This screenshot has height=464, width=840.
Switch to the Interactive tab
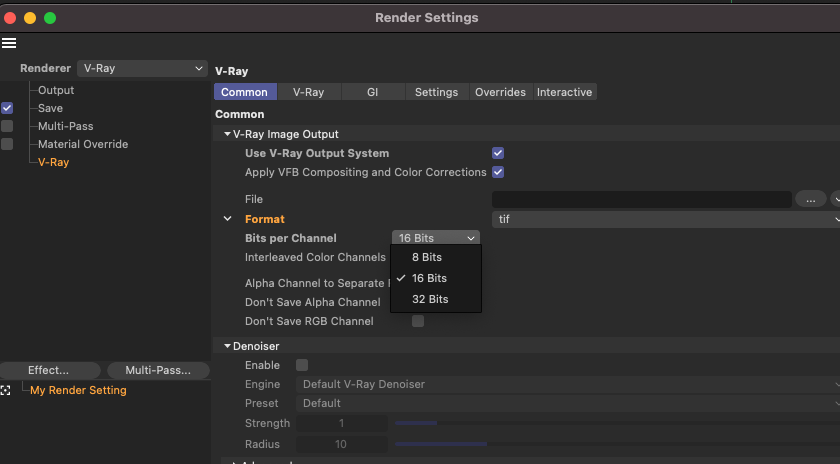click(565, 92)
